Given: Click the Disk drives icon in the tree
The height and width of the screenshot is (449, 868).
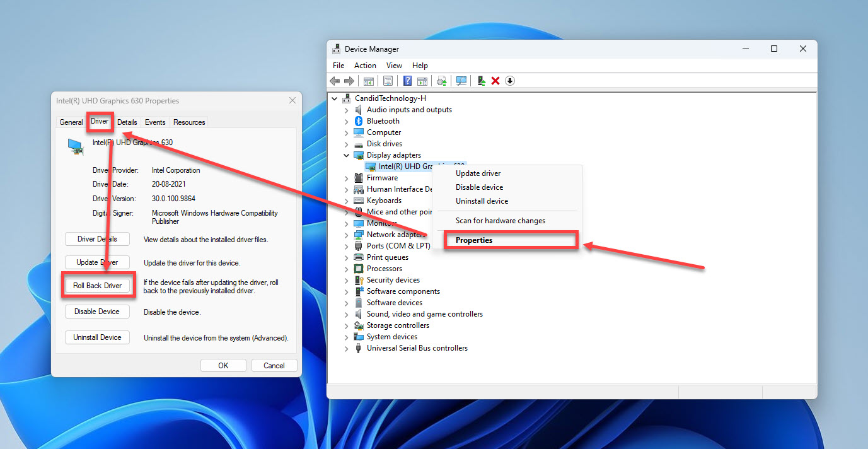Looking at the screenshot, I should (359, 144).
